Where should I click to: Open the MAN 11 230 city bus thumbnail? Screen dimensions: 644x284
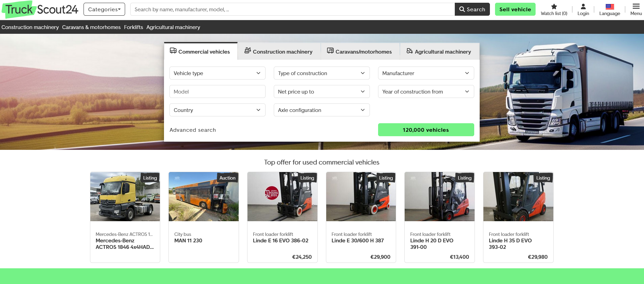(x=204, y=197)
